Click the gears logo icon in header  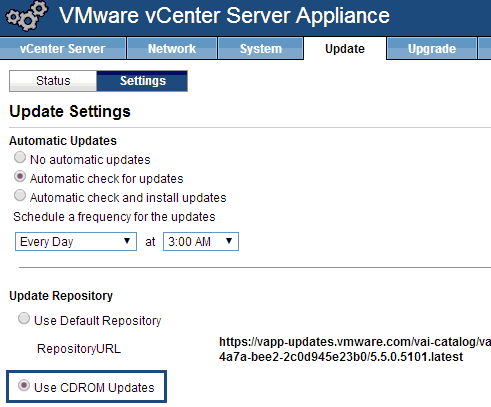(x=27, y=15)
